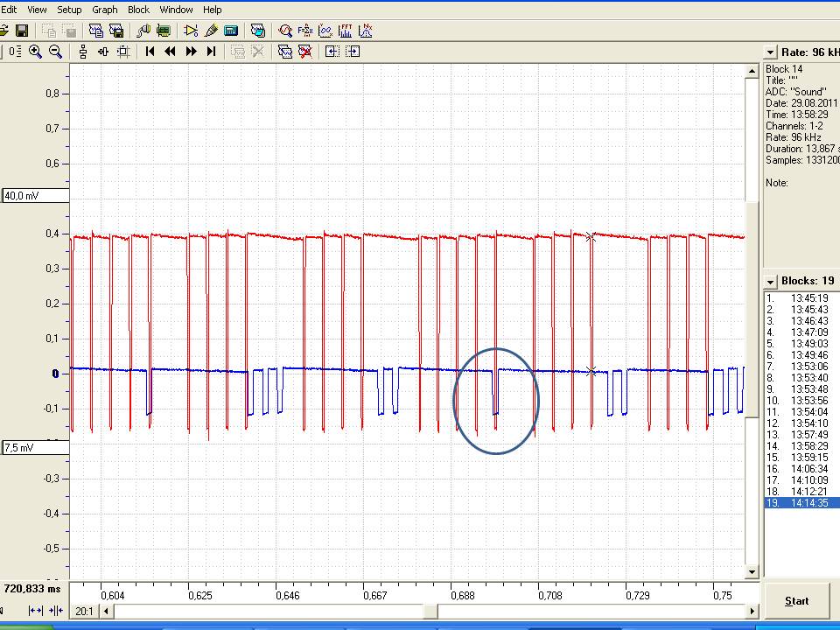Screen dimensions: 840x630
Task: Expand the Blocks panel dropdown arrow
Action: [x=770, y=281]
